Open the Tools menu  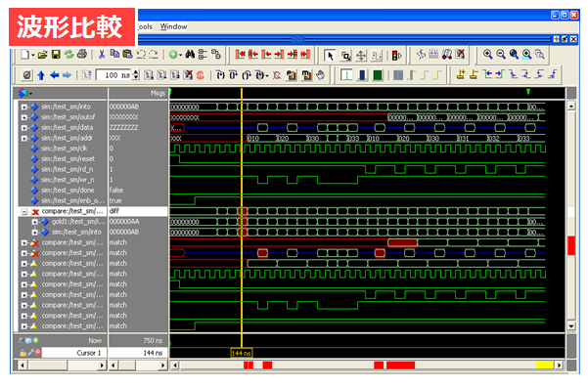coord(145,26)
